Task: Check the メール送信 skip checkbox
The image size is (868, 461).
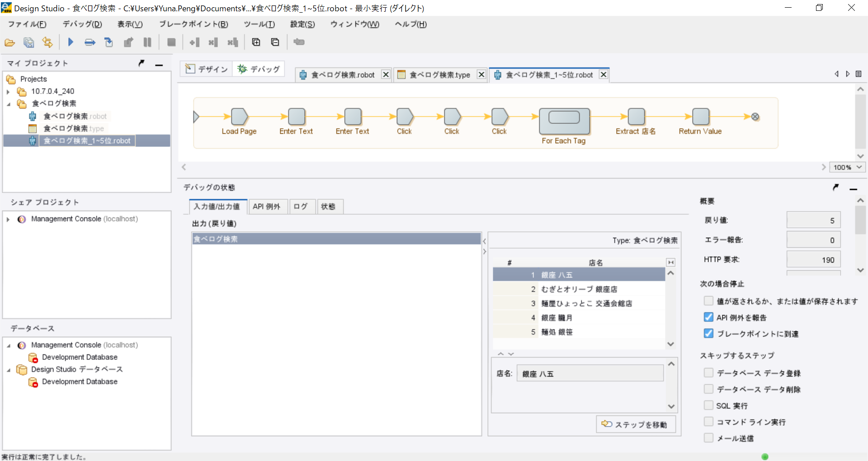Action: [x=708, y=438]
